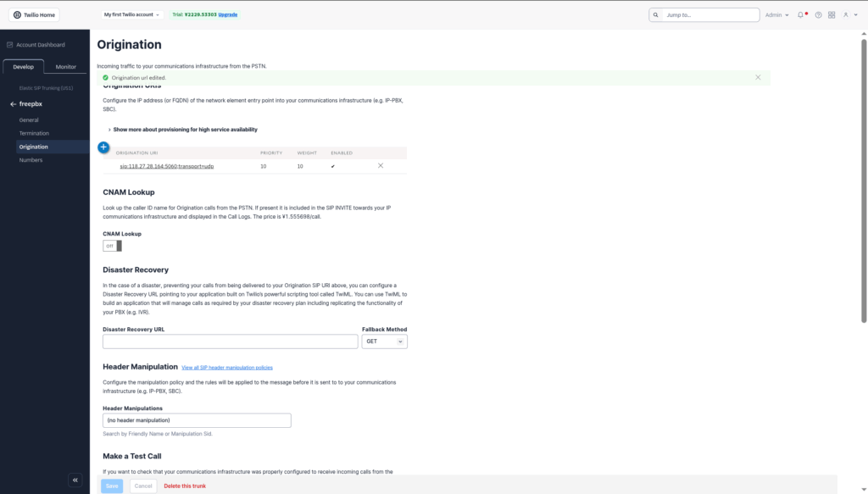Select Termination in the sidebar
This screenshot has width=868, height=494.
click(34, 133)
